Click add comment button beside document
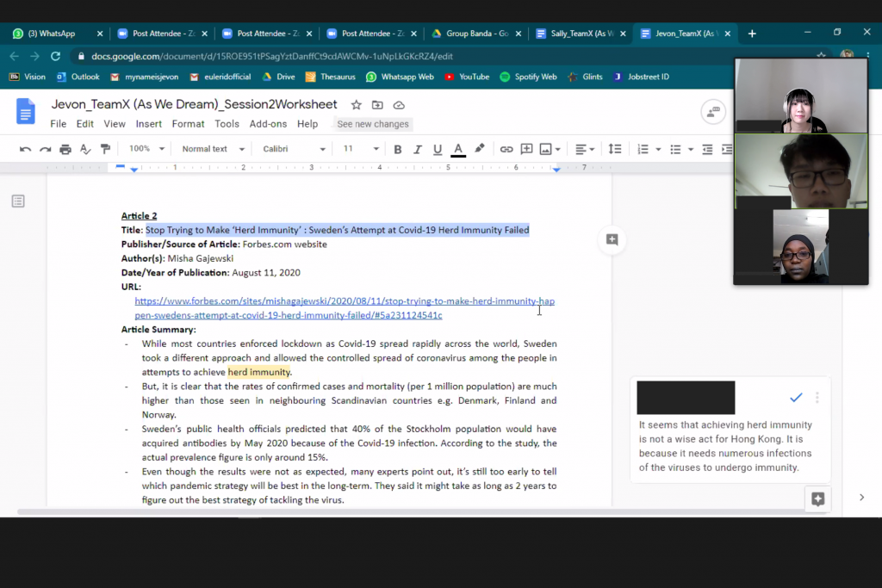 (x=612, y=239)
